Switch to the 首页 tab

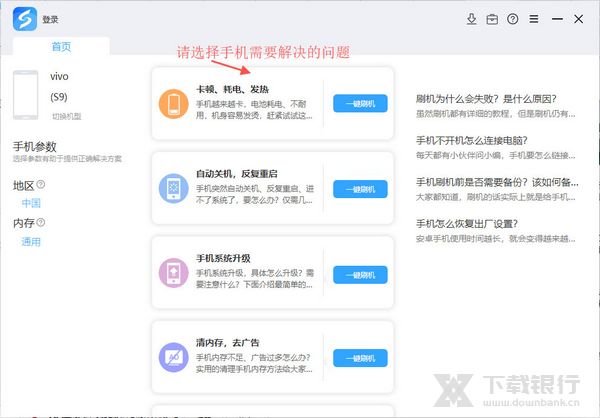point(61,47)
